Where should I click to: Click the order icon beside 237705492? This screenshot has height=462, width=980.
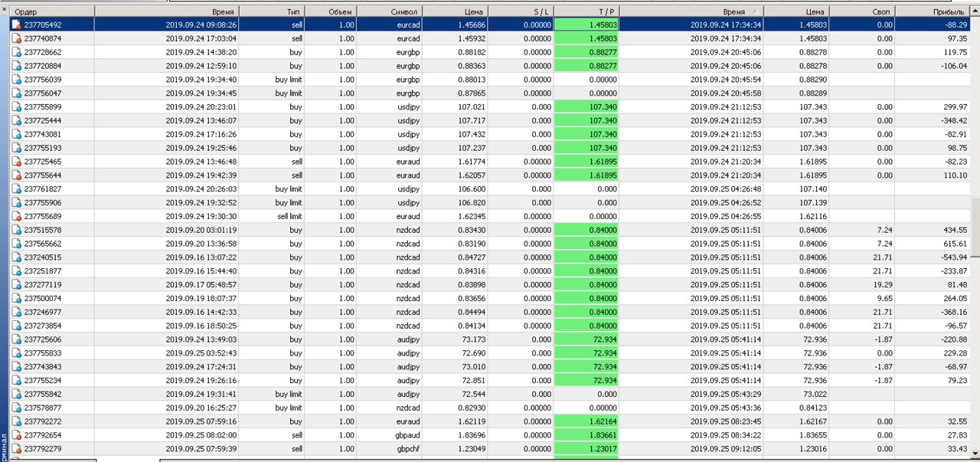(16, 25)
